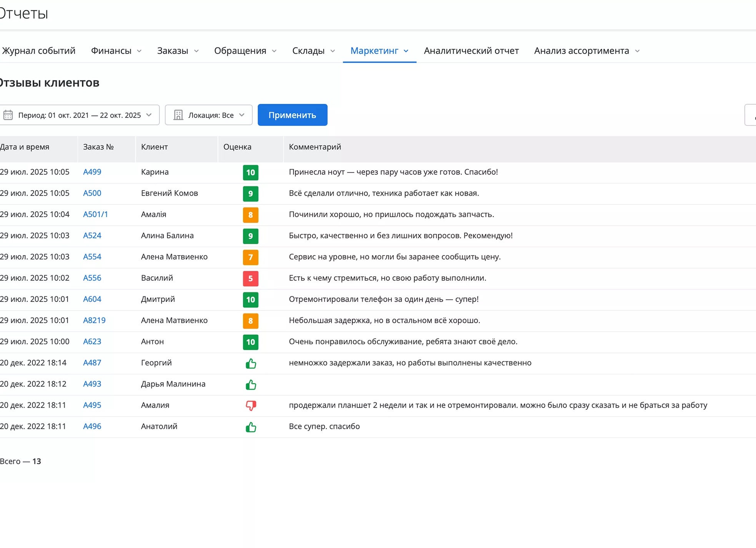Select client name Алина Балина

[167, 235]
